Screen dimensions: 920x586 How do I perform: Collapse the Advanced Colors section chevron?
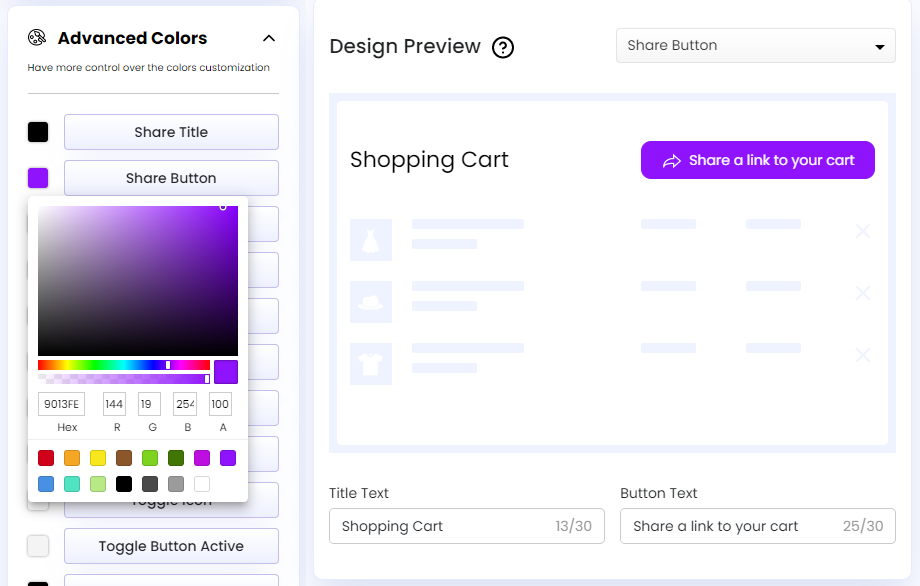[268, 38]
